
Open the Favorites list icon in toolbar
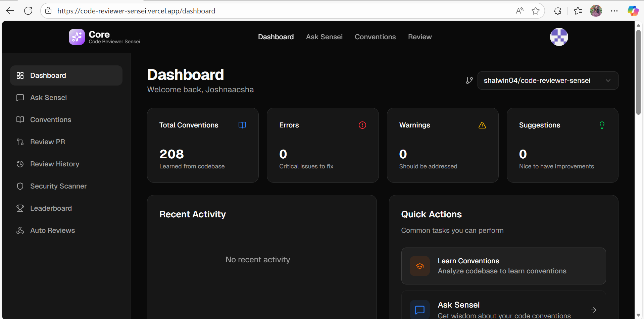578,11
